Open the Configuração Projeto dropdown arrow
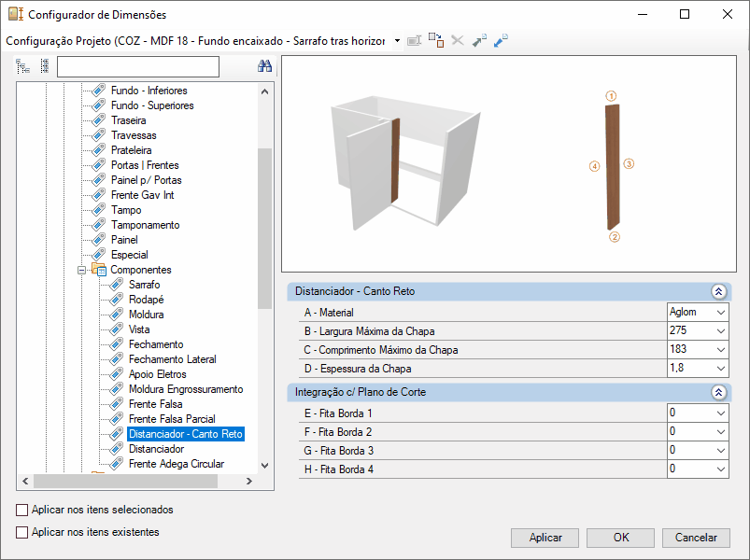 coord(397,41)
